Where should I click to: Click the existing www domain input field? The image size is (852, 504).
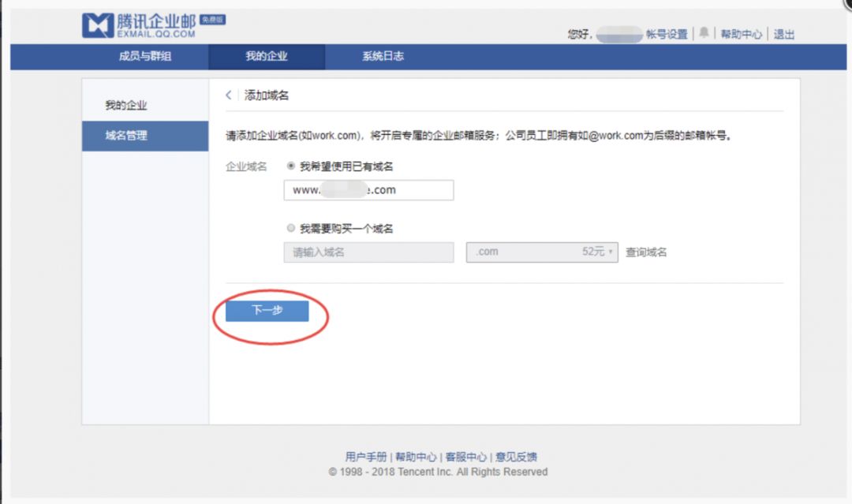pyautogui.click(x=368, y=190)
